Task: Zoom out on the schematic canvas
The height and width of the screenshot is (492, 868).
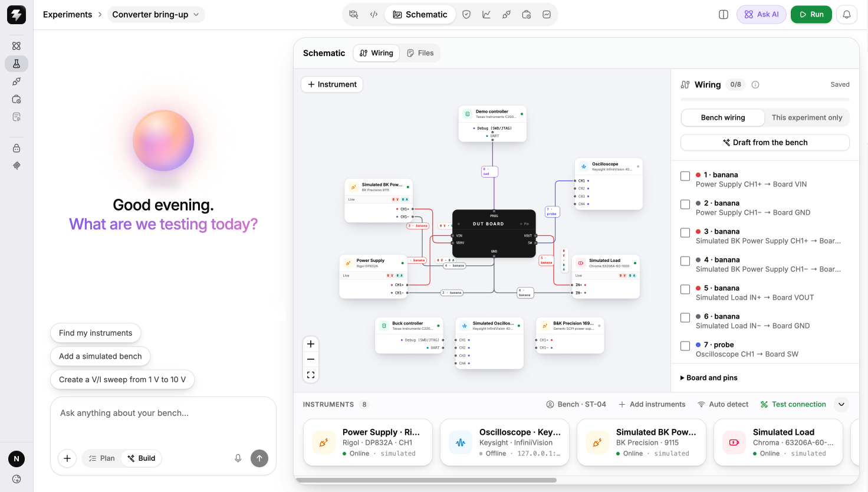Action: tap(311, 359)
